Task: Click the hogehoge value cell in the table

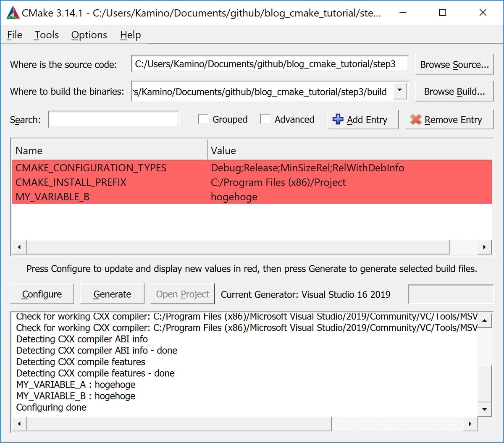Action: click(234, 197)
